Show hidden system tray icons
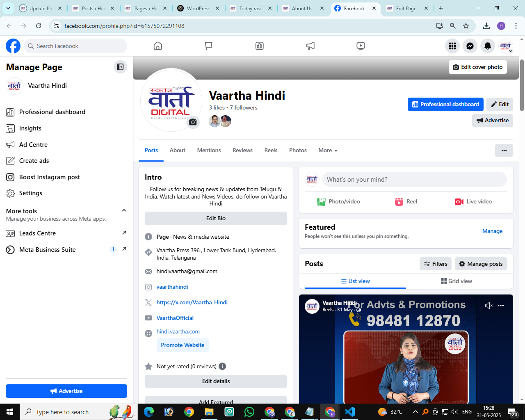The height and width of the screenshot is (420, 525). point(415,412)
